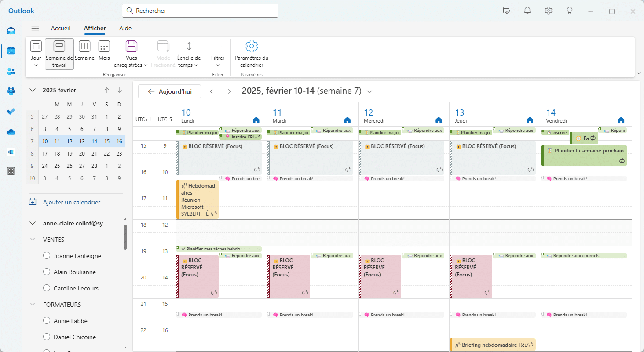This screenshot has height=352, width=644.
Task: Open the OneDrive cloud icon
Action: click(x=11, y=132)
